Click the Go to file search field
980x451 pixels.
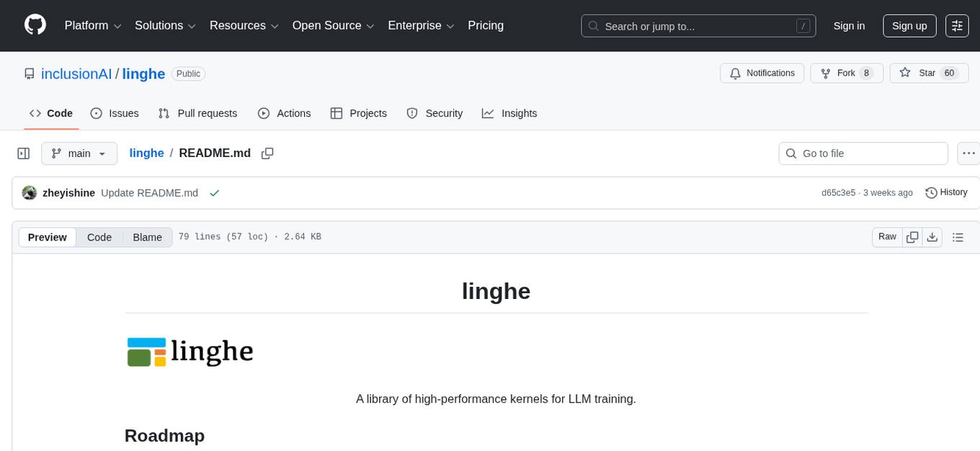click(863, 153)
